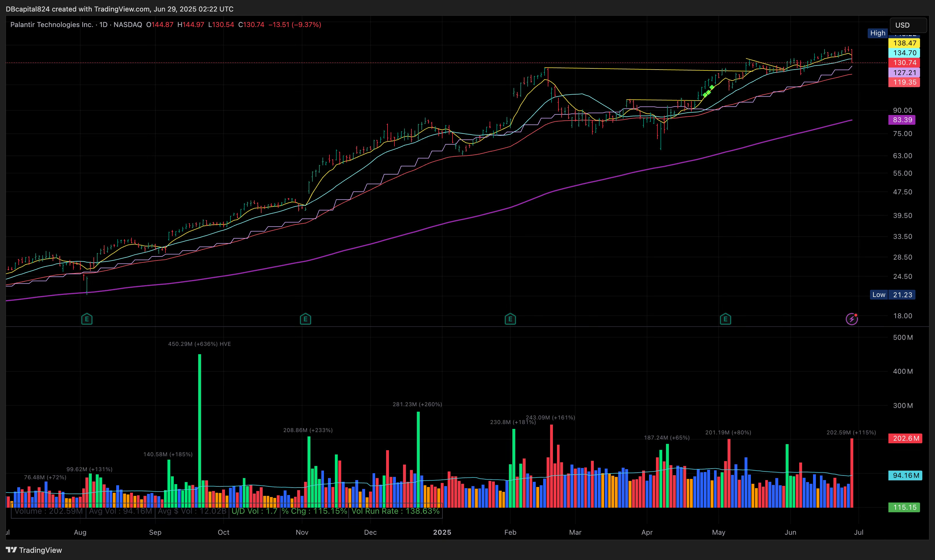
Task: Click the August earnings E marker
Action: coord(87,319)
